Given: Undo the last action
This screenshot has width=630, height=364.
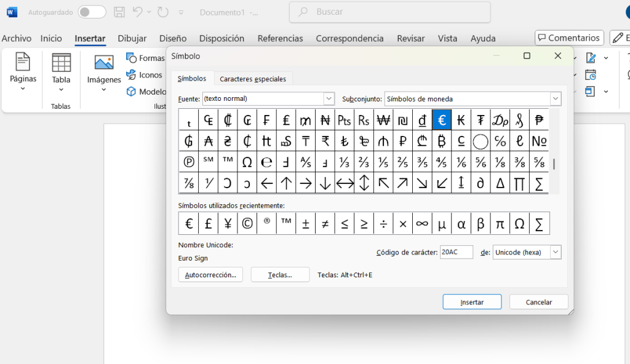Looking at the screenshot, I should coord(137,12).
